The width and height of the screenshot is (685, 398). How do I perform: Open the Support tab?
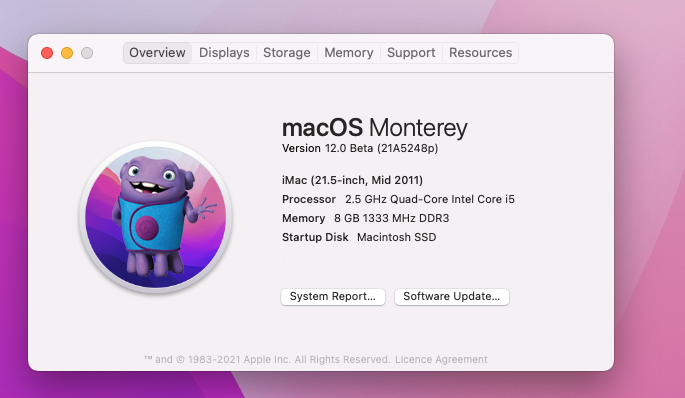pos(411,53)
